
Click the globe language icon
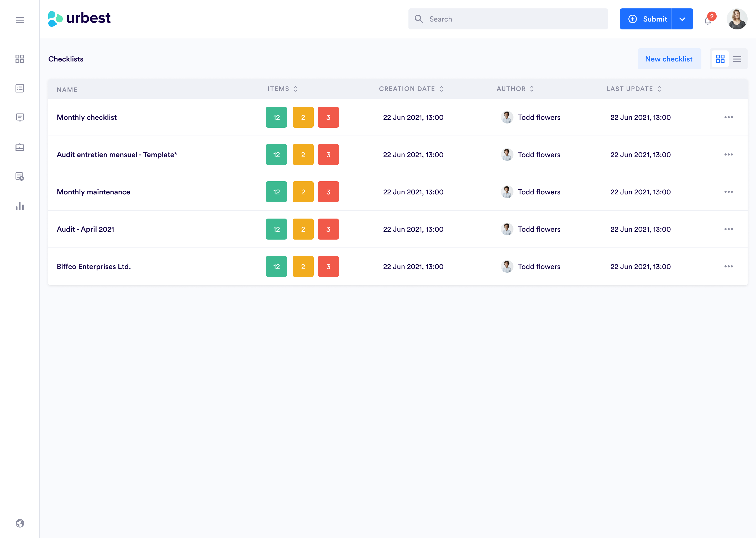20,523
